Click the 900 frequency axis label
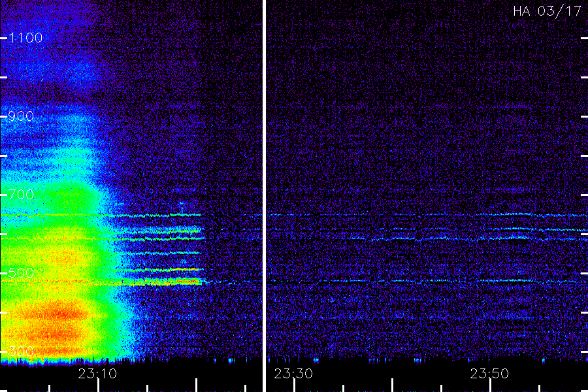 (21, 116)
